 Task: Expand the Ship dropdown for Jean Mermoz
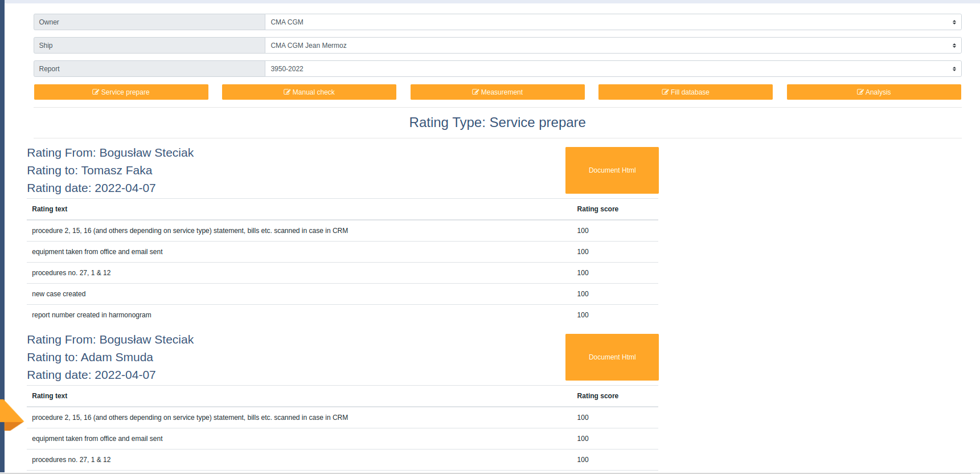click(613, 46)
